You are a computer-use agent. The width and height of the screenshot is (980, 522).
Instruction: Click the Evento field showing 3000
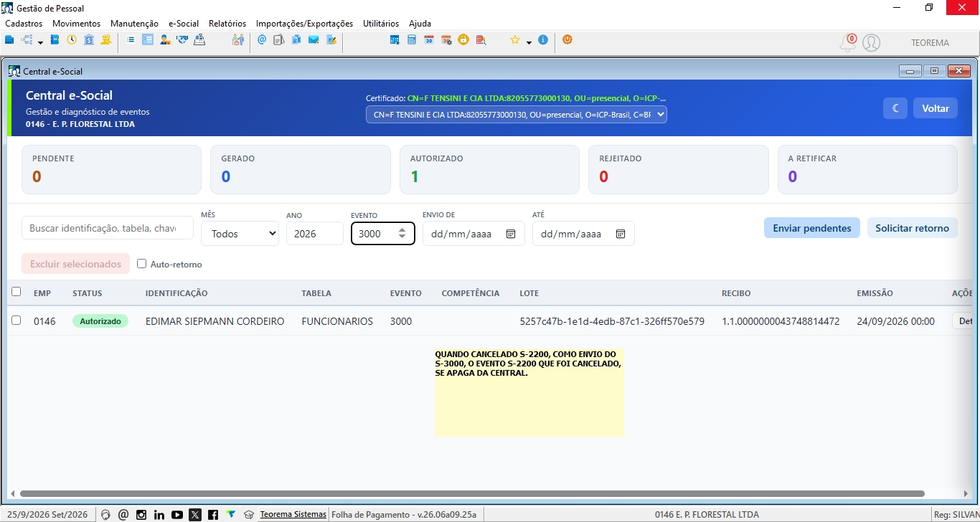click(383, 234)
